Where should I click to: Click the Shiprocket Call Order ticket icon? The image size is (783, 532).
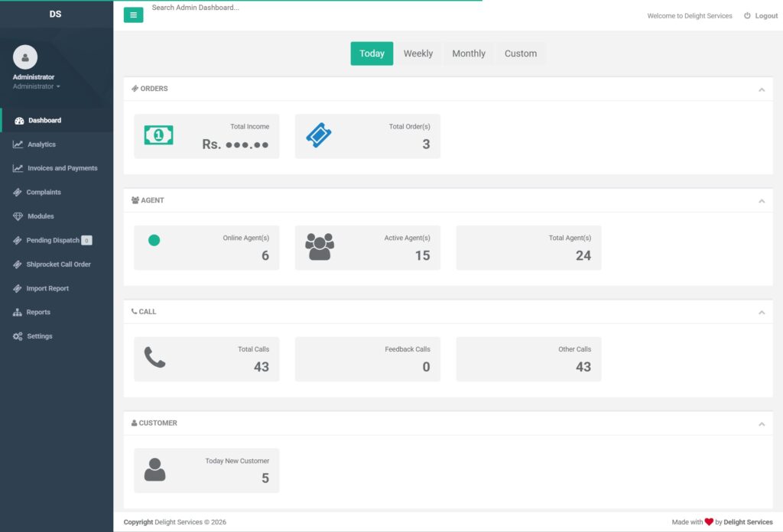pos(18,264)
